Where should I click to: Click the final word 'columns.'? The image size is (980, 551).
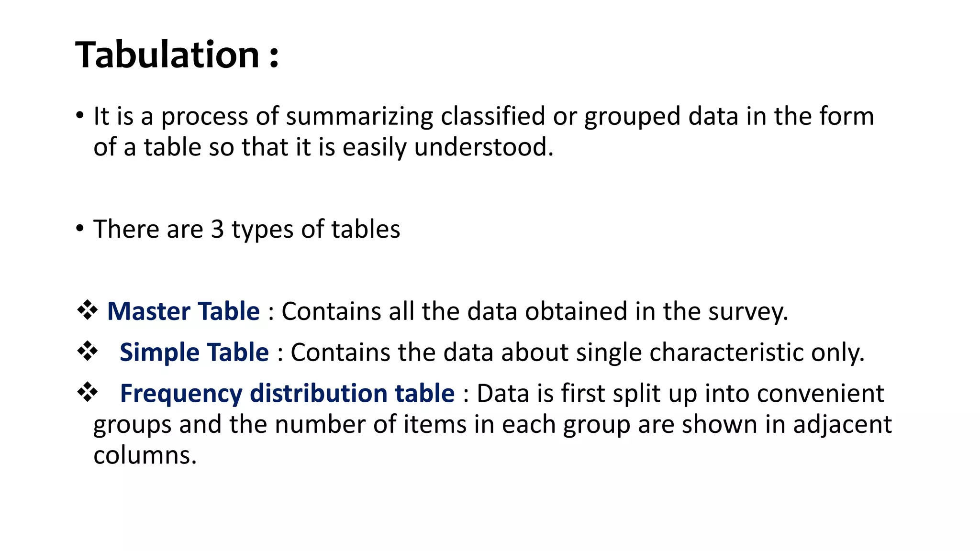[x=145, y=455]
